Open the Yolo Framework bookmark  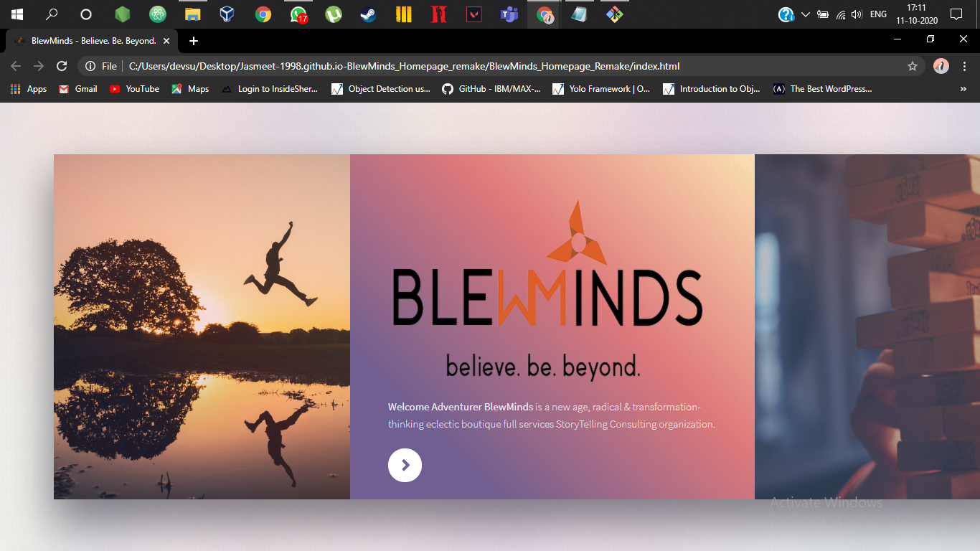601,89
